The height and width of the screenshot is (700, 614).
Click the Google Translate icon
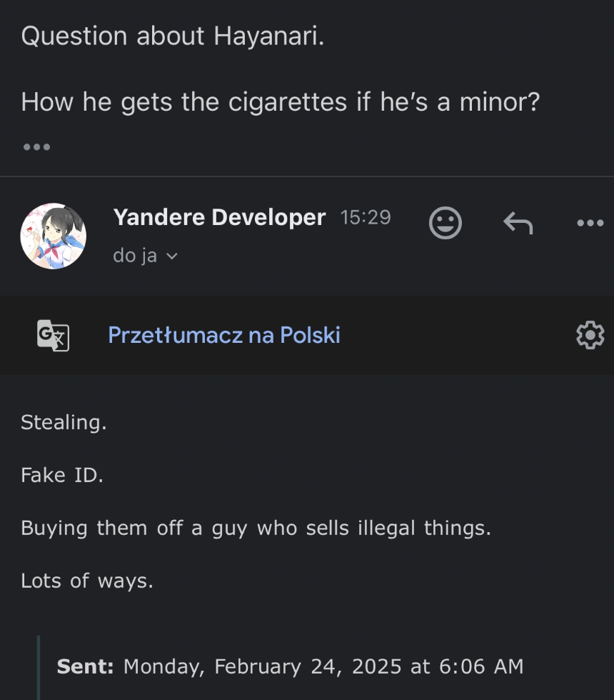[53, 335]
